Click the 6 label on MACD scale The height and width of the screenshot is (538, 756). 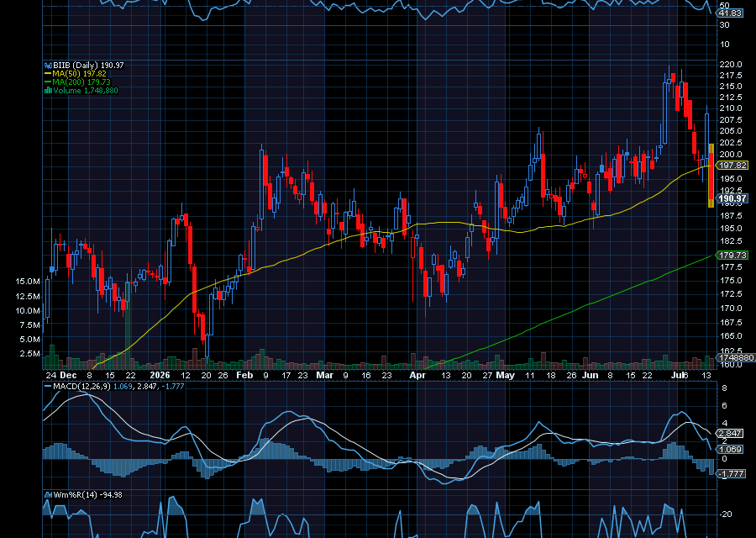(725, 406)
